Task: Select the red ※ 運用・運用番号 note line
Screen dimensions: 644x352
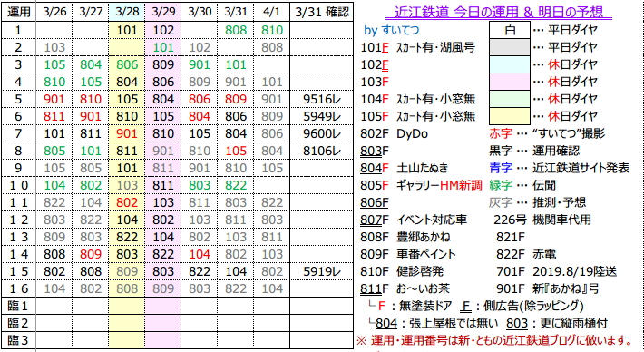Action: [x=495, y=340]
